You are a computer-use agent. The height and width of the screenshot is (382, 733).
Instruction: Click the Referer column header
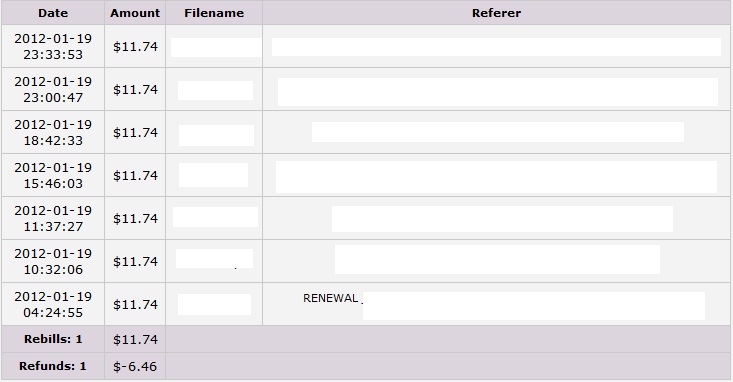coord(496,13)
